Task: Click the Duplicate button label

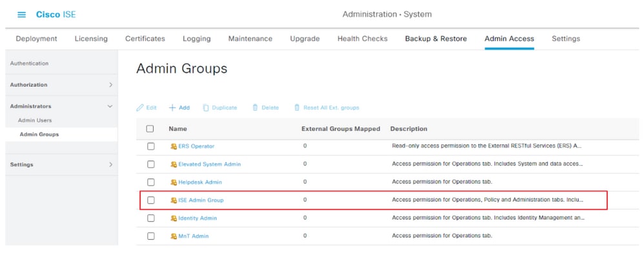Action: click(225, 108)
